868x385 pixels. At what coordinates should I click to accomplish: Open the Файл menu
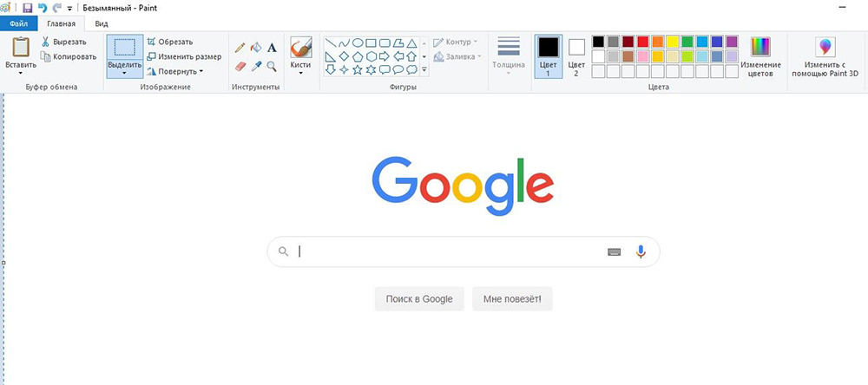point(19,23)
